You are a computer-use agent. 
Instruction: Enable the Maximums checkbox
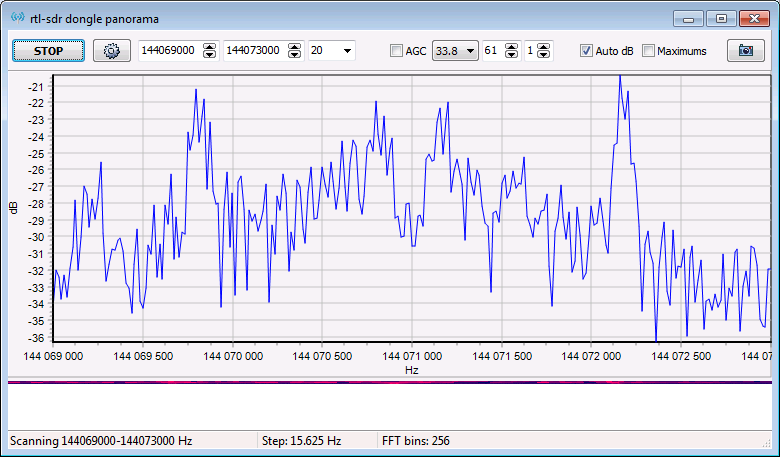pyautogui.click(x=649, y=51)
